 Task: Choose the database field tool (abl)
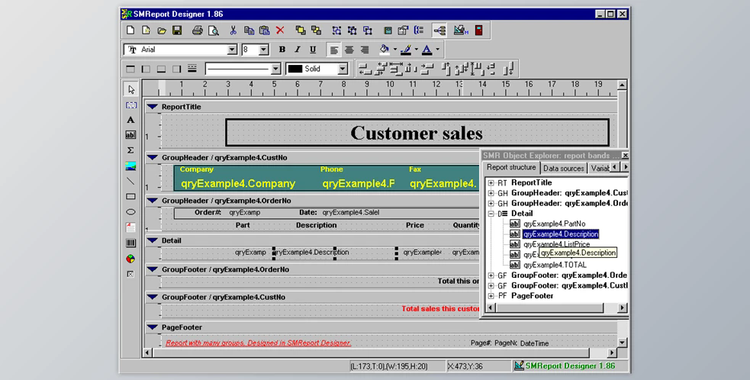(131, 135)
